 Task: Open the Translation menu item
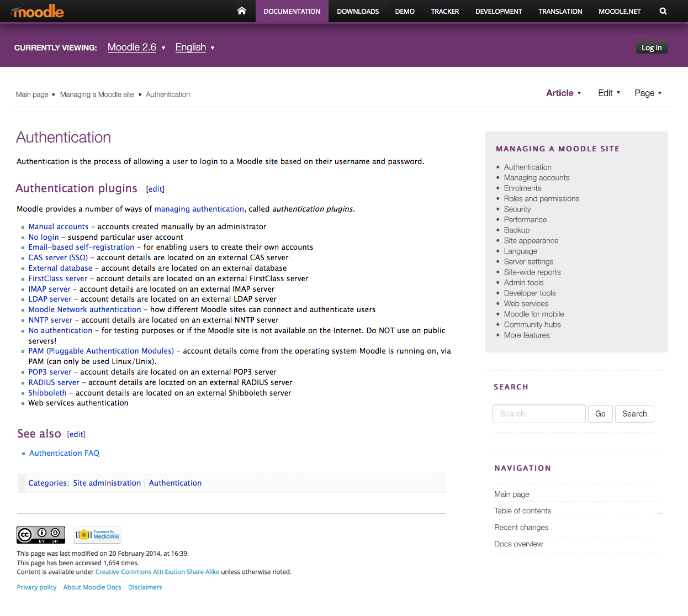(560, 11)
